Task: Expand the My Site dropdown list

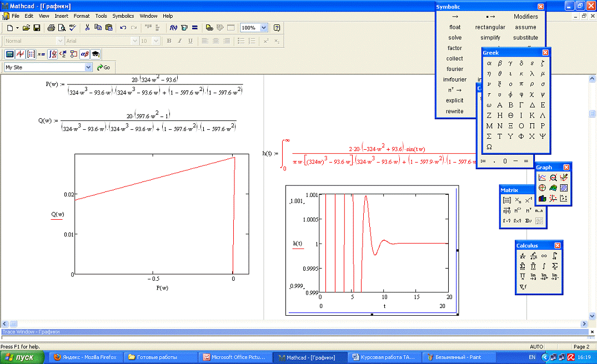Action: click(88, 67)
